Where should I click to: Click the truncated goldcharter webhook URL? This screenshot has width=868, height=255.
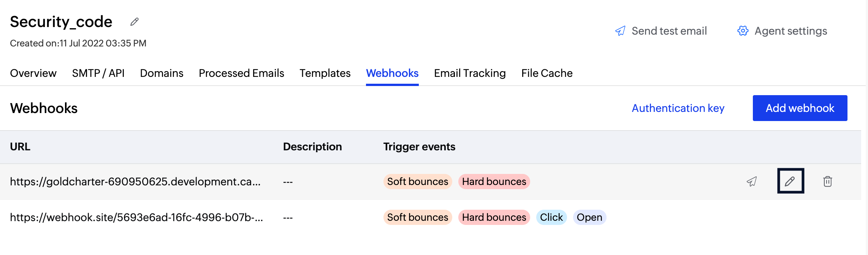pyautogui.click(x=136, y=182)
